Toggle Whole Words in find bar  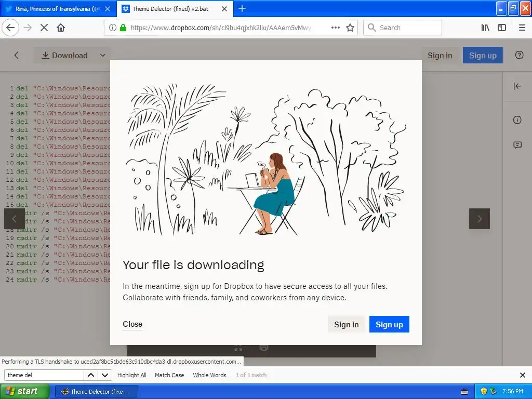[209, 375]
